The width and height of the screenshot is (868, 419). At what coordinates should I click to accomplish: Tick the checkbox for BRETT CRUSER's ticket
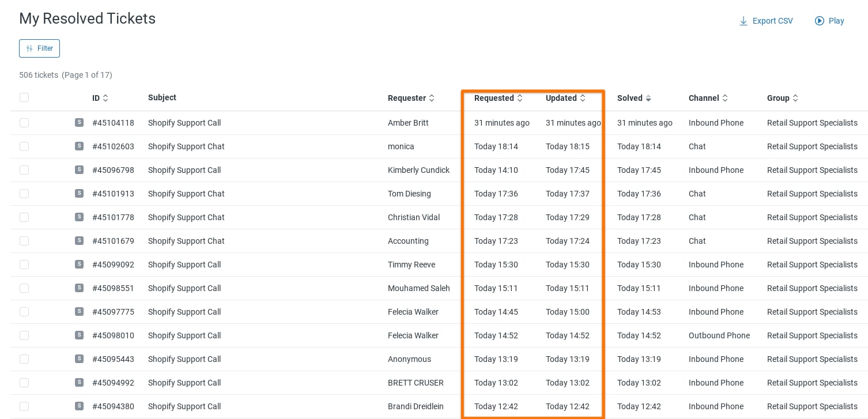click(x=24, y=383)
